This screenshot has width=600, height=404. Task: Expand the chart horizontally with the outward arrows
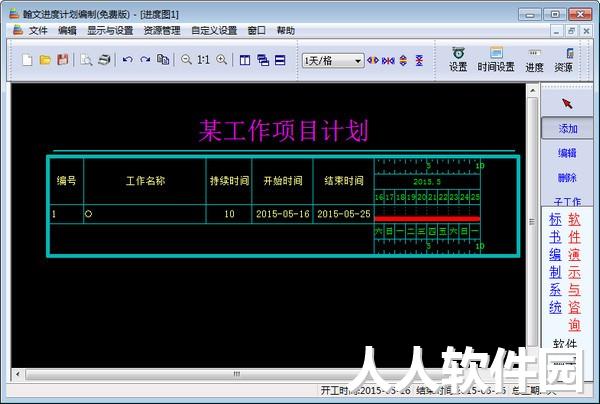(373, 60)
